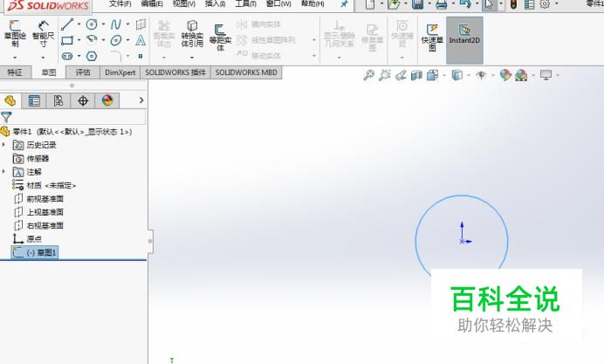The image size is (604, 364).
Task: Open dropdown arrow beside Spline tool
Action: [127, 24]
